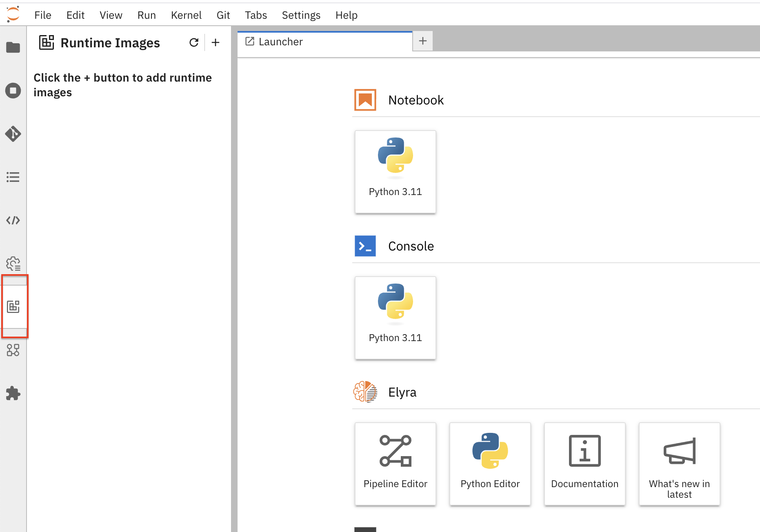Open a new launcher tab with plus

pos(423,41)
